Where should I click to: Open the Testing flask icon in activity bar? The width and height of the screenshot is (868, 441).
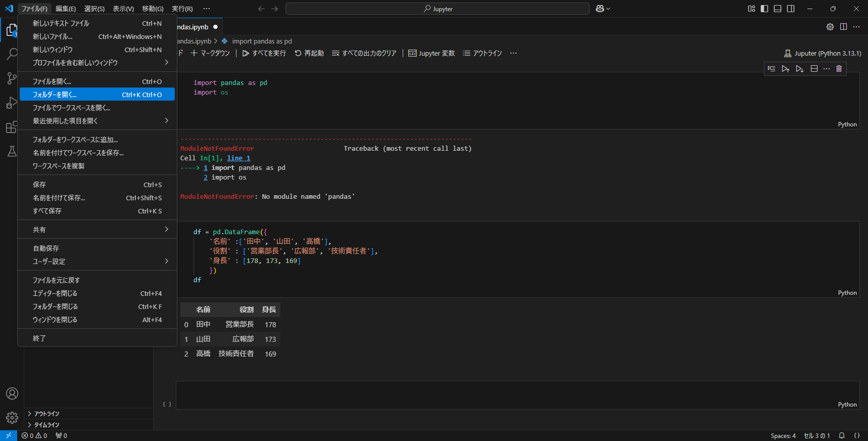(x=12, y=151)
